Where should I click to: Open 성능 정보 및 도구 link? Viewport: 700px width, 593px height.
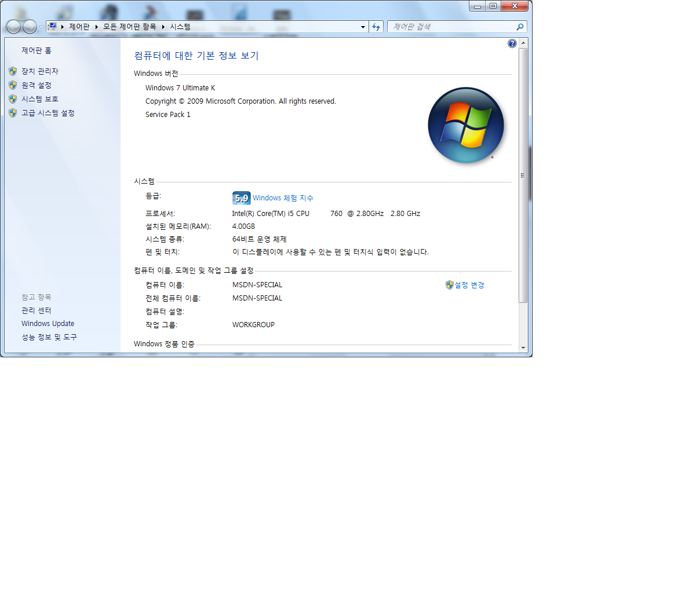point(49,337)
